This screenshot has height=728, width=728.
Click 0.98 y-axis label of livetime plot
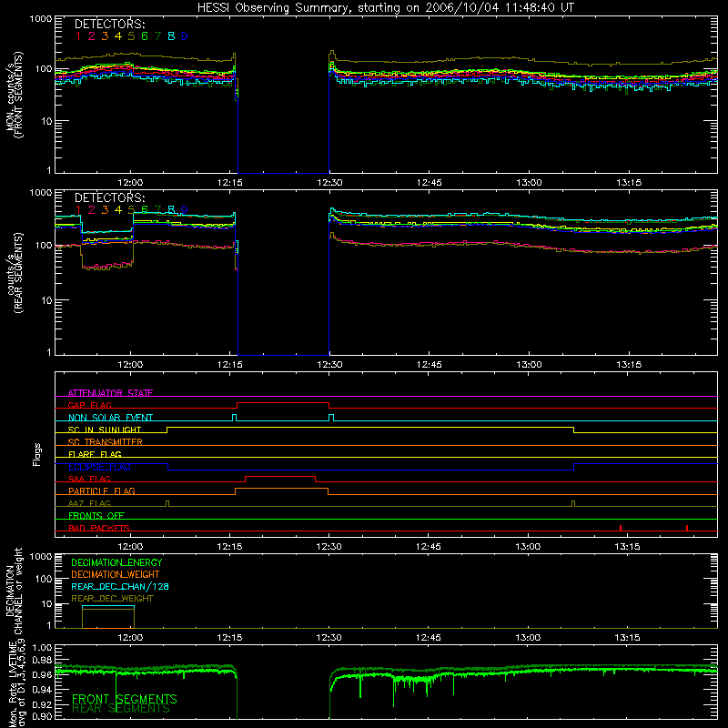click(42, 660)
